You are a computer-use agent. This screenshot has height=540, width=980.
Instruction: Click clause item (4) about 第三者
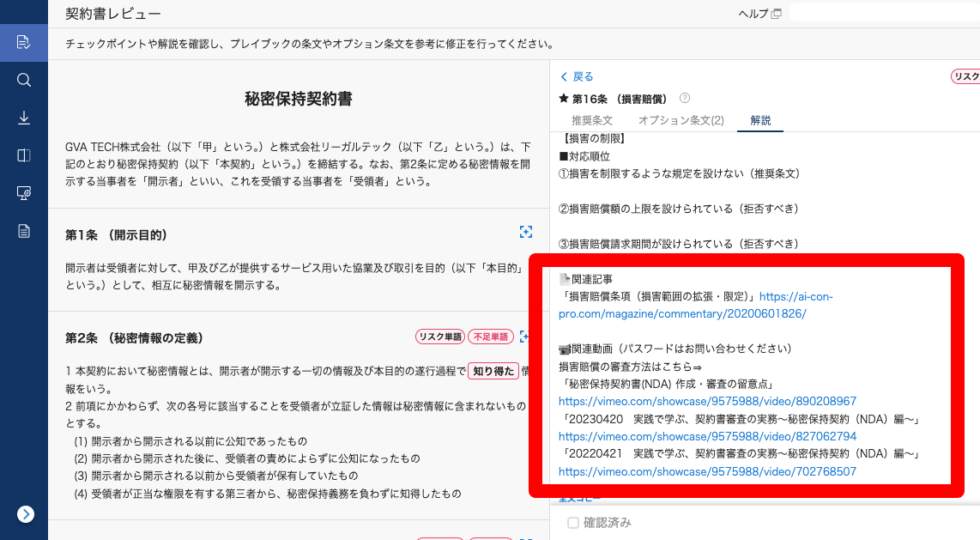click(x=268, y=494)
